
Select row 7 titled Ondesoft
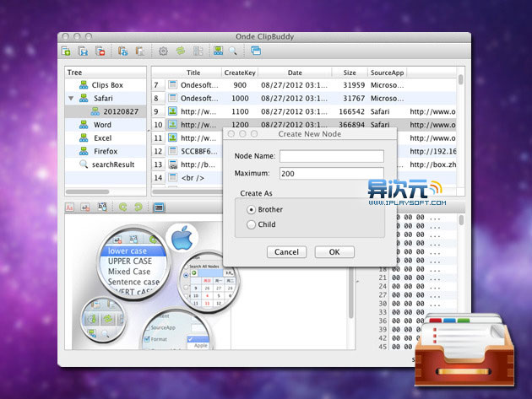[304, 85]
